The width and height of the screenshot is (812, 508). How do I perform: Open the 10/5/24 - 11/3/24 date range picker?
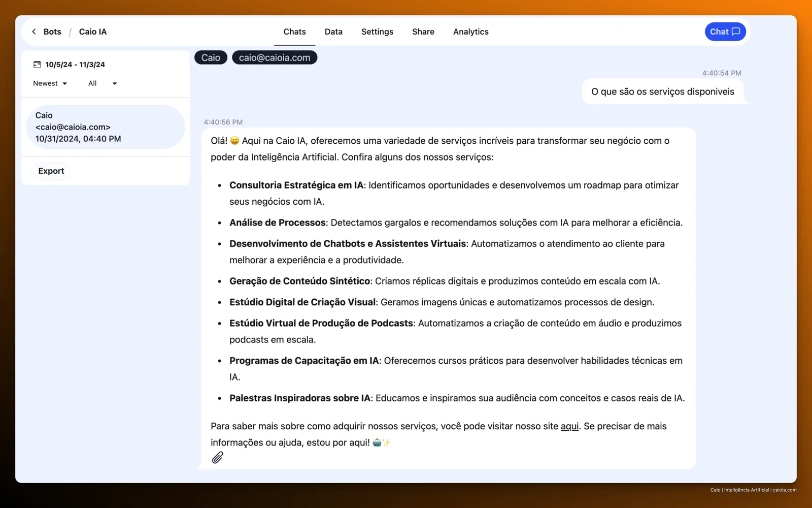coord(70,65)
